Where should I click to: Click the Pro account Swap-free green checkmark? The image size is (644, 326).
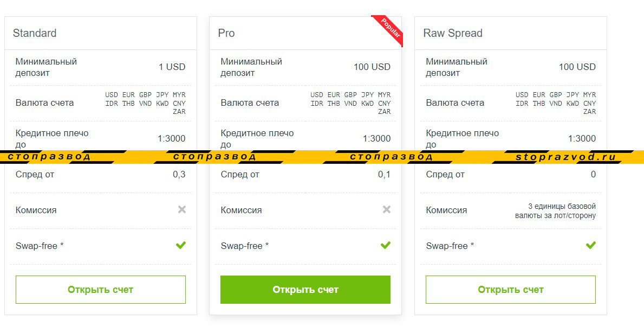(386, 246)
